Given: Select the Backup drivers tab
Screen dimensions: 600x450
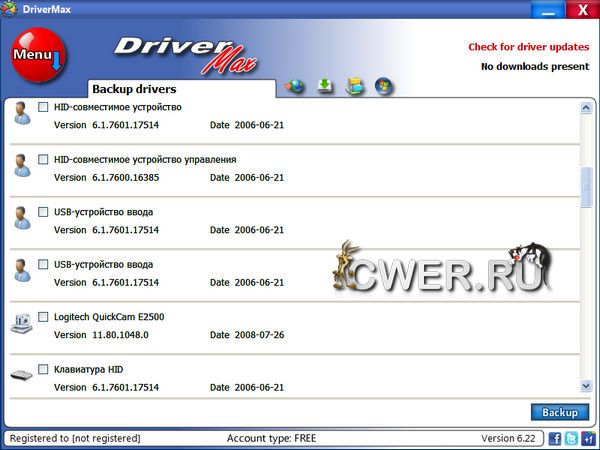Looking at the screenshot, I should (181, 89).
